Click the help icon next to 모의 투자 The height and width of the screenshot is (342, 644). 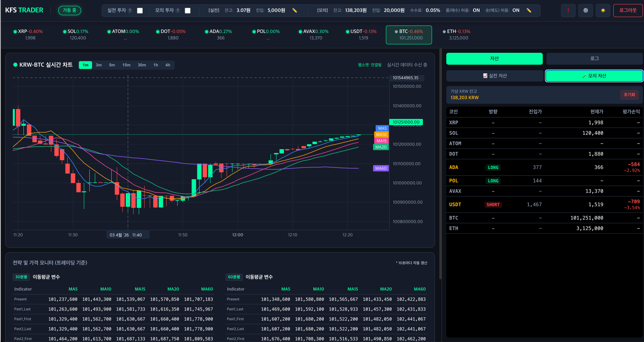click(178, 11)
